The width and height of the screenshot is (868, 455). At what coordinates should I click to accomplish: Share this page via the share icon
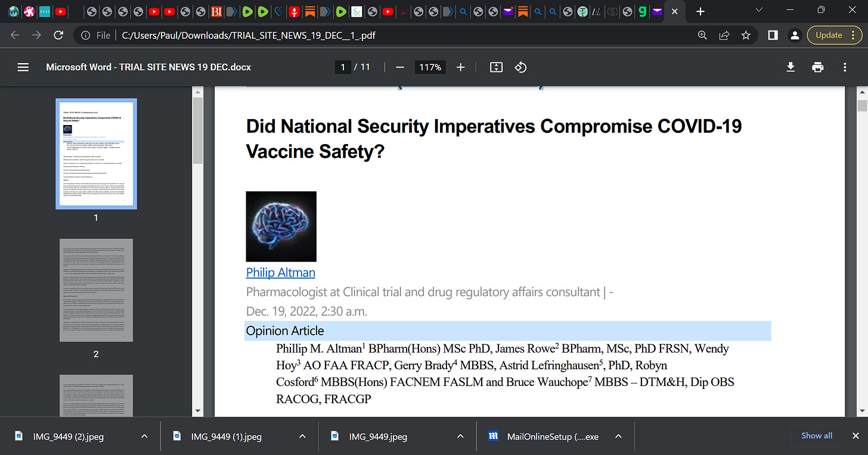(x=724, y=35)
